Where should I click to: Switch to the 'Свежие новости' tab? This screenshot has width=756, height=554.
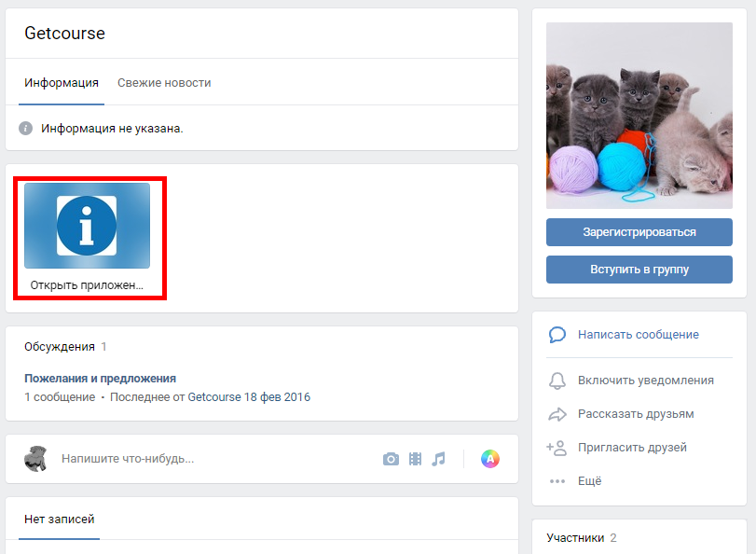164,83
